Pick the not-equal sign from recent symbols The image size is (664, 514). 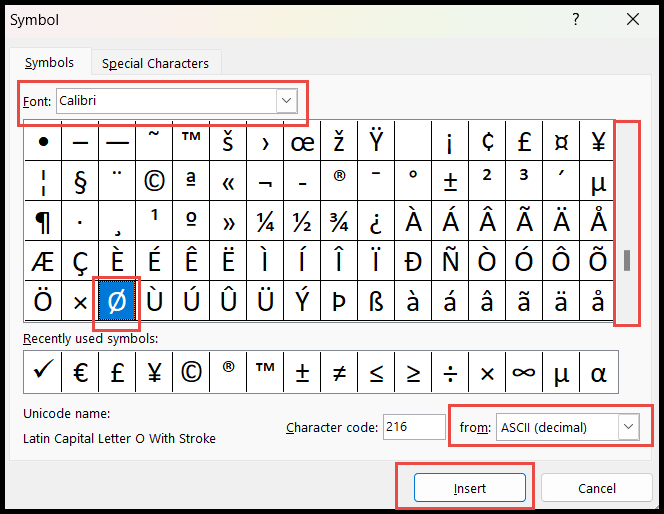(x=339, y=372)
